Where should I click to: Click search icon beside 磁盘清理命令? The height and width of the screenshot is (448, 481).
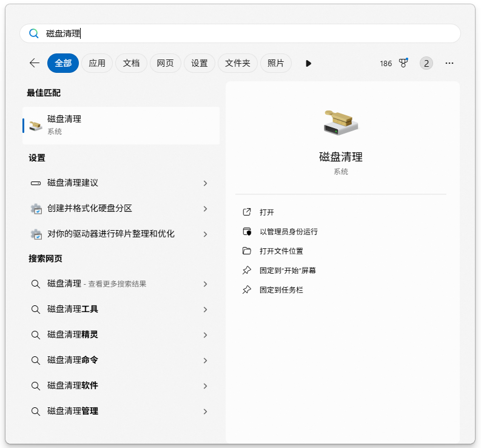point(36,361)
